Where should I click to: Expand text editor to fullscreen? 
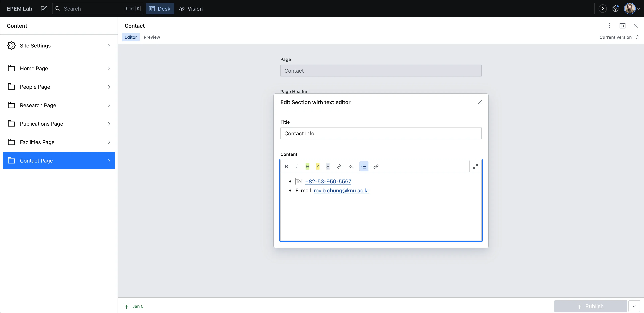pyautogui.click(x=475, y=167)
